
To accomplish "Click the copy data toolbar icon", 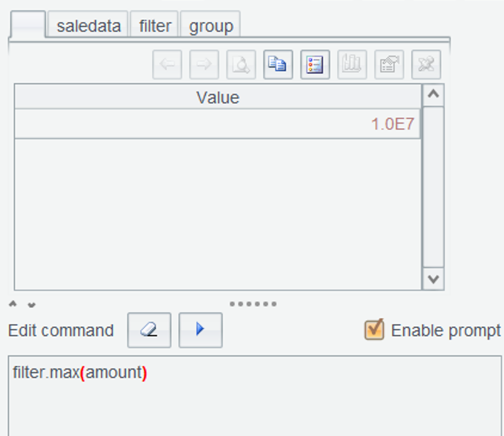I will pyautogui.click(x=278, y=65).
